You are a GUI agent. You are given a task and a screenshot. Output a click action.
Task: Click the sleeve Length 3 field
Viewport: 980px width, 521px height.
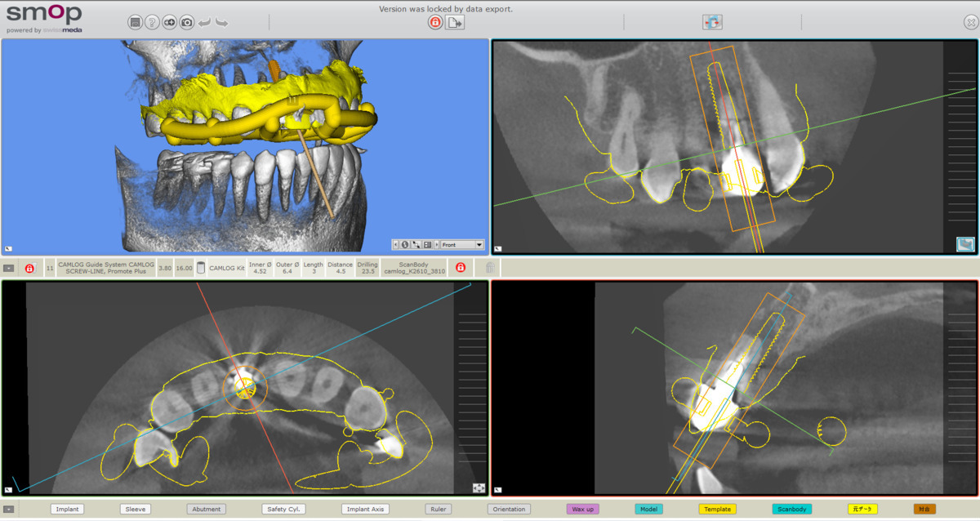tap(314, 268)
